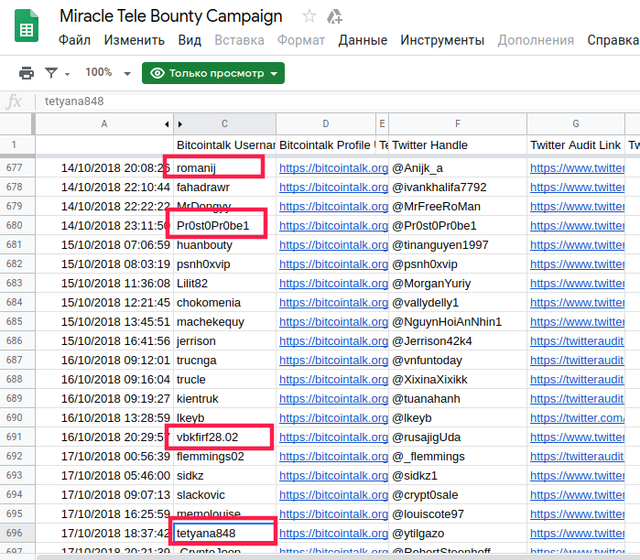Viewport: 640px width, 560px height.
Task: Open the Вставка menu
Action: (239, 40)
